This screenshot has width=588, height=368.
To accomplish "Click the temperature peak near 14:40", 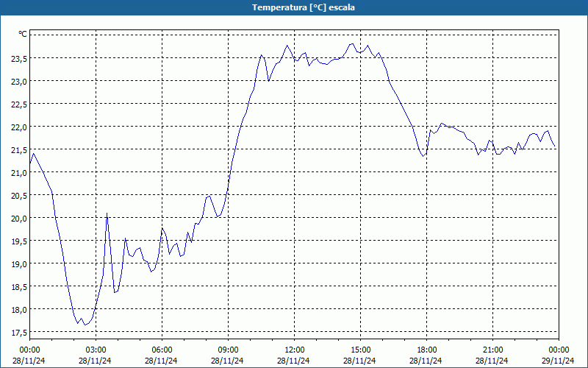I will point(352,43).
